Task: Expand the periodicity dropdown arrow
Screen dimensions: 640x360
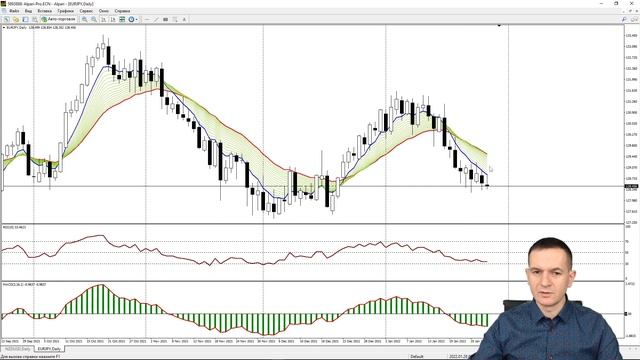Action: coord(137,19)
